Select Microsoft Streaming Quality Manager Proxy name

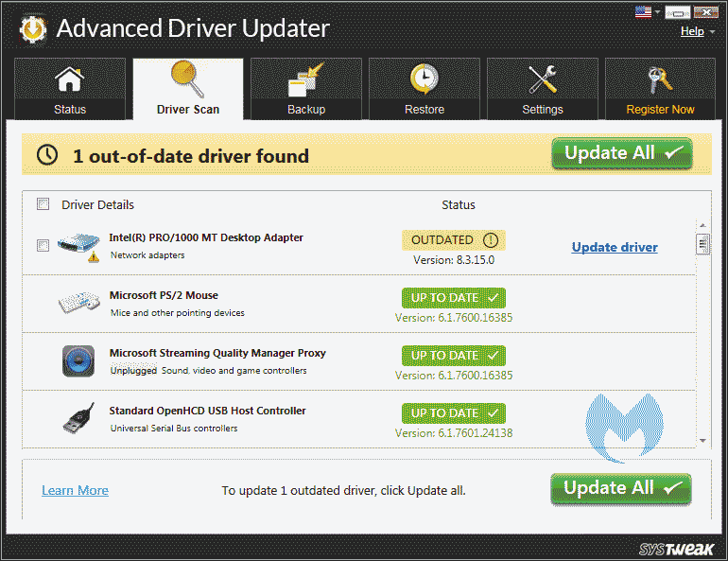(217, 353)
